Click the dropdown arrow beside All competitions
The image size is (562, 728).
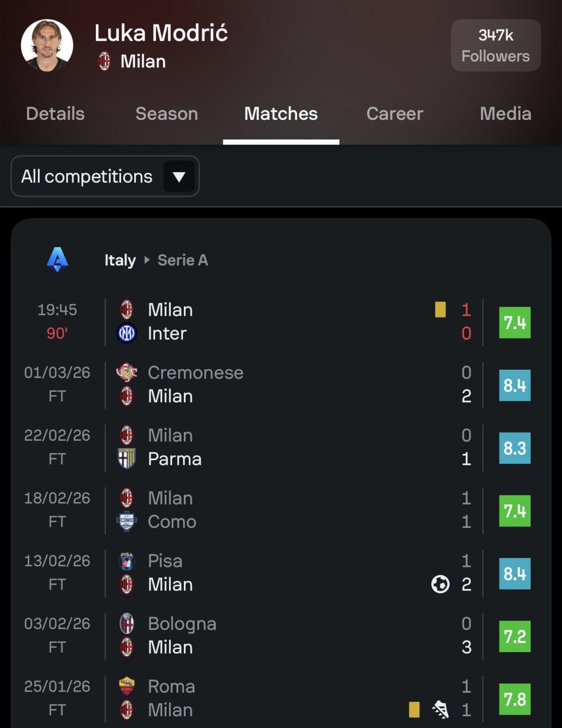[179, 177]
